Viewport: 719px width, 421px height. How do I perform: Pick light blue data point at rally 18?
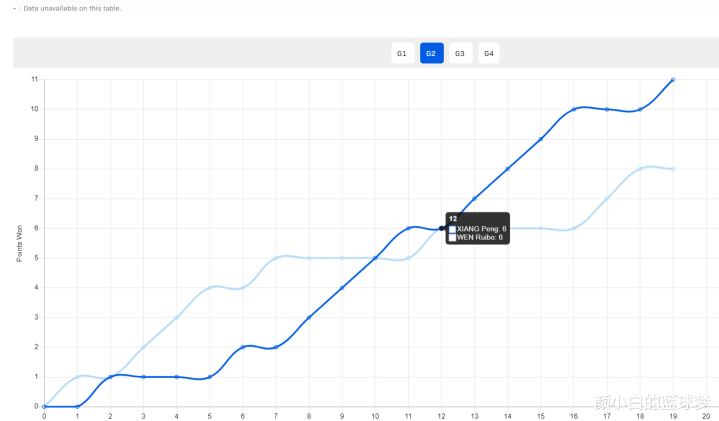640,169
